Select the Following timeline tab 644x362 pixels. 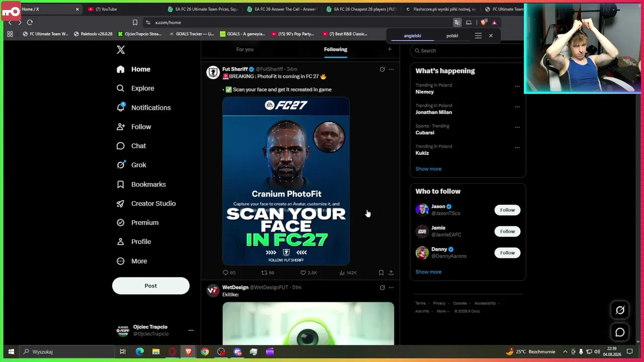click(x=336, y=49)
